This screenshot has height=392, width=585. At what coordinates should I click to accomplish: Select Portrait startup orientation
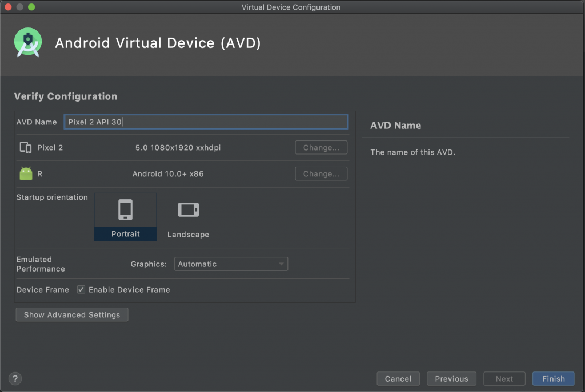click(125, 217)
